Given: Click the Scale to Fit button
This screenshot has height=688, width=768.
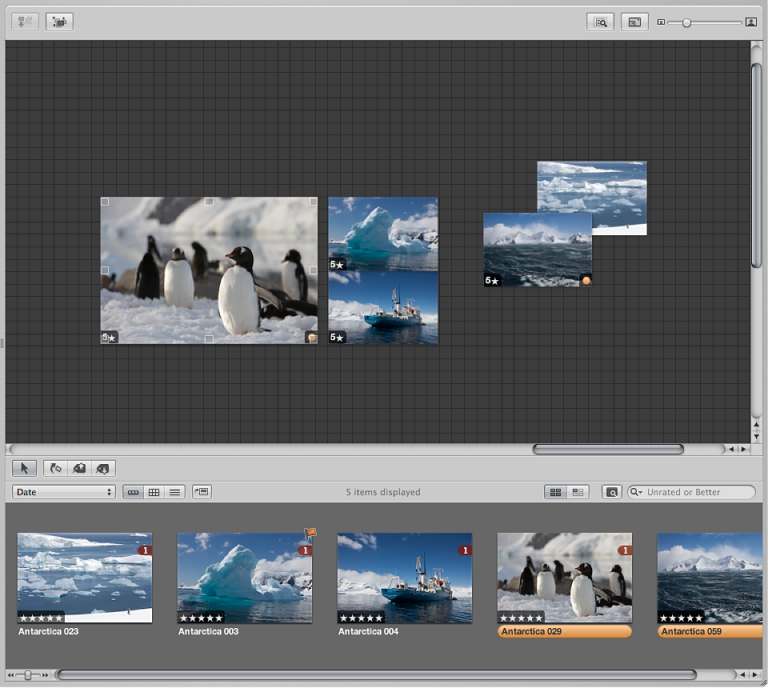Looking at the screenshot, I should [634, 21].
